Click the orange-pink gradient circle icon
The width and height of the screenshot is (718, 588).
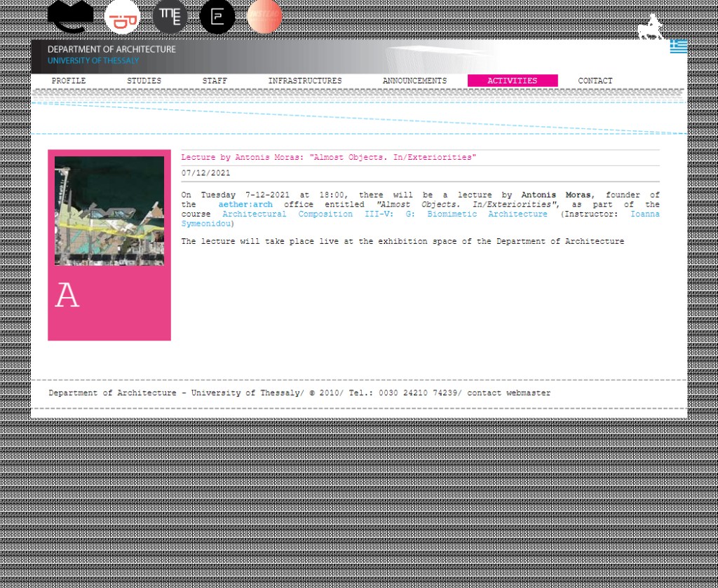[264, 17]
